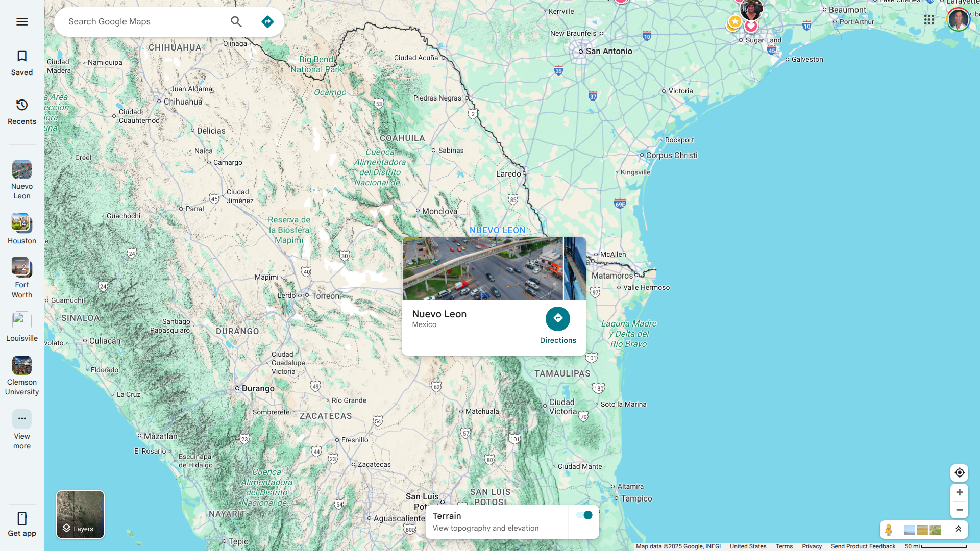
Task: Click the search magnifier icon
Action: [236, 21]
